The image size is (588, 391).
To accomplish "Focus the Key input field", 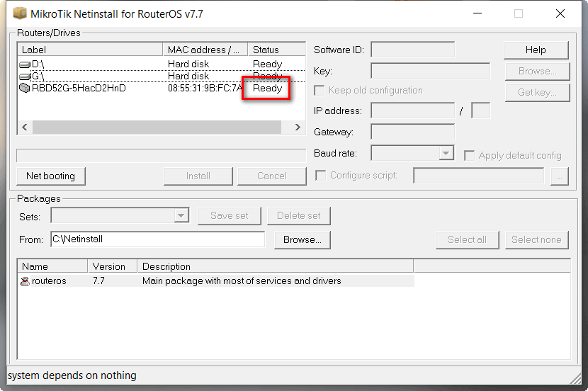I will pos(430,71).
